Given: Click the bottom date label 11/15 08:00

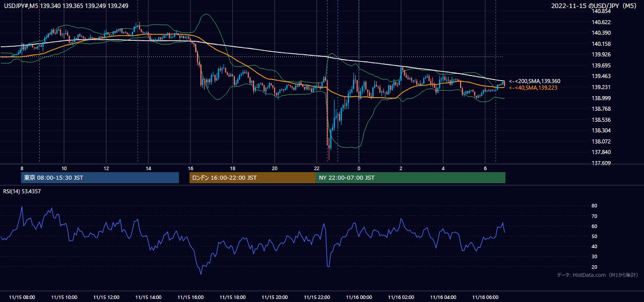Looking at the screenshot, I should coord(22,297).
